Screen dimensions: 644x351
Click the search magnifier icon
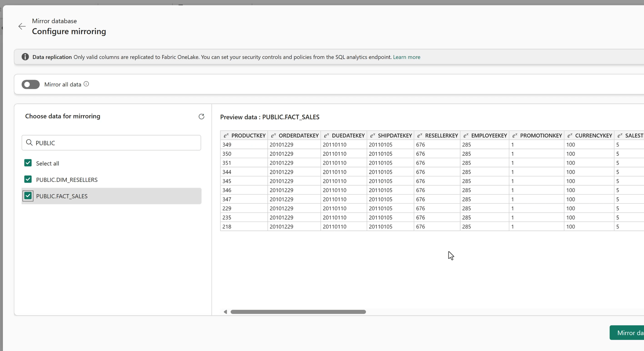(29, 143)
